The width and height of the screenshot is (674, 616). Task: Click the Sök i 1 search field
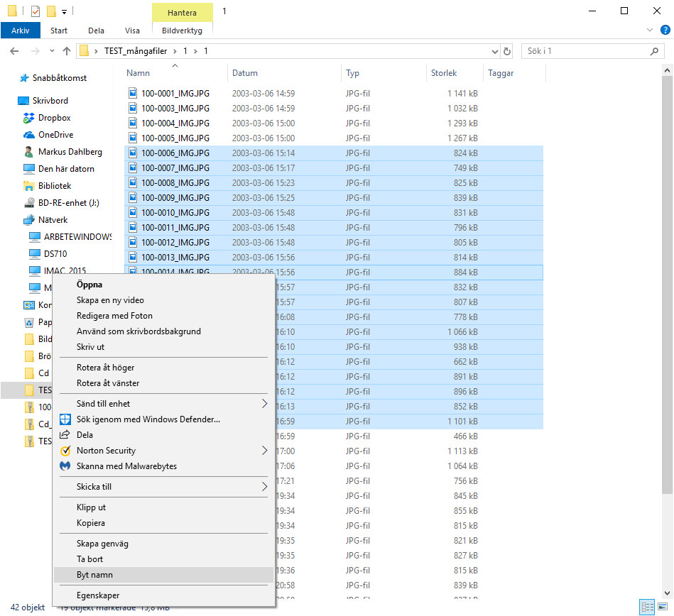[585, 52]
